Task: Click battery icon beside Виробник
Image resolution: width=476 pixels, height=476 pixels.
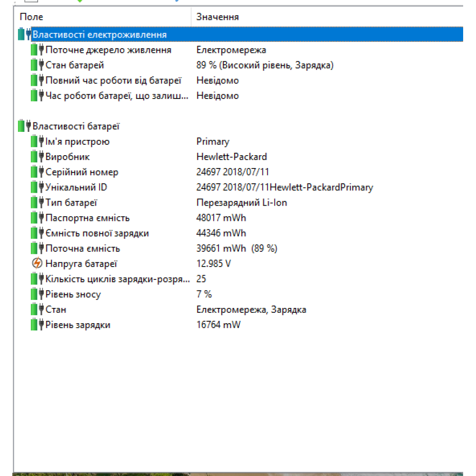Action: coord(37,156)
